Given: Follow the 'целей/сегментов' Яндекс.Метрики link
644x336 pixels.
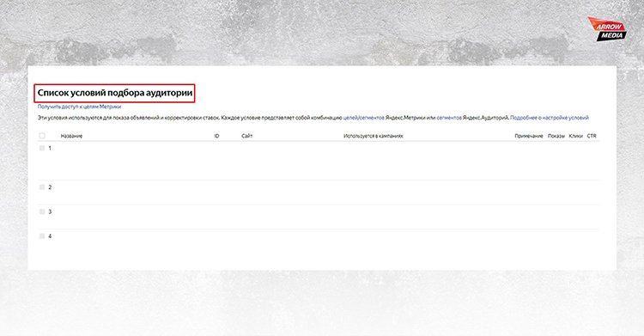Looking at the screenshot, I should [x=364, y=118].
